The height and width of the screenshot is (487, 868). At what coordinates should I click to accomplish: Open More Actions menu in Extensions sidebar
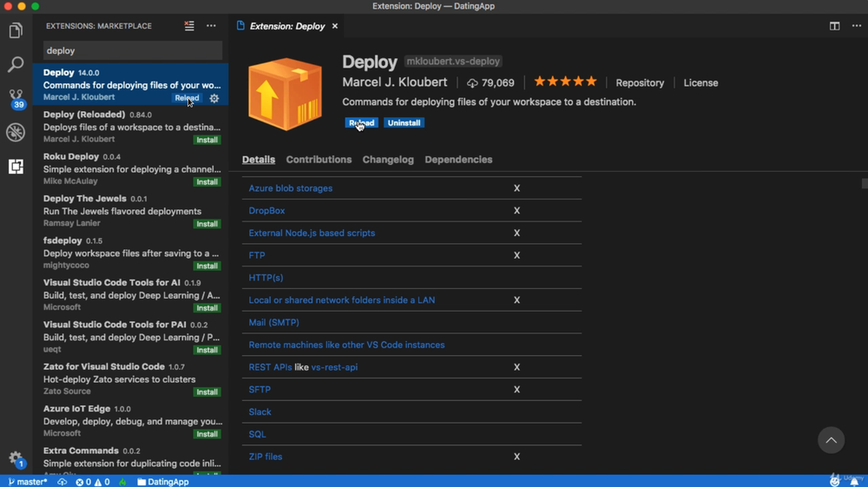tap(211, 26)
